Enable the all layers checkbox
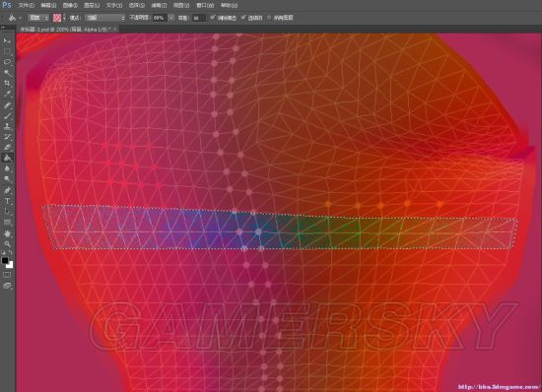 pos(269,18)
